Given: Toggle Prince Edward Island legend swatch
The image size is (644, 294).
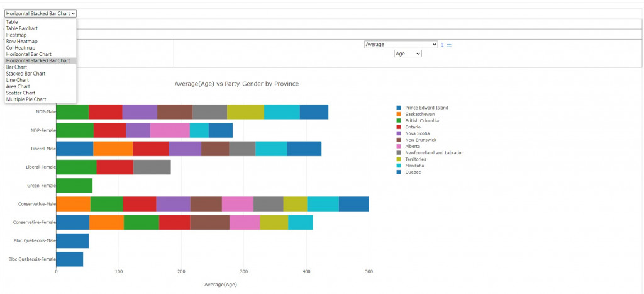Looking at the screenshot, I should pos(398,108).
